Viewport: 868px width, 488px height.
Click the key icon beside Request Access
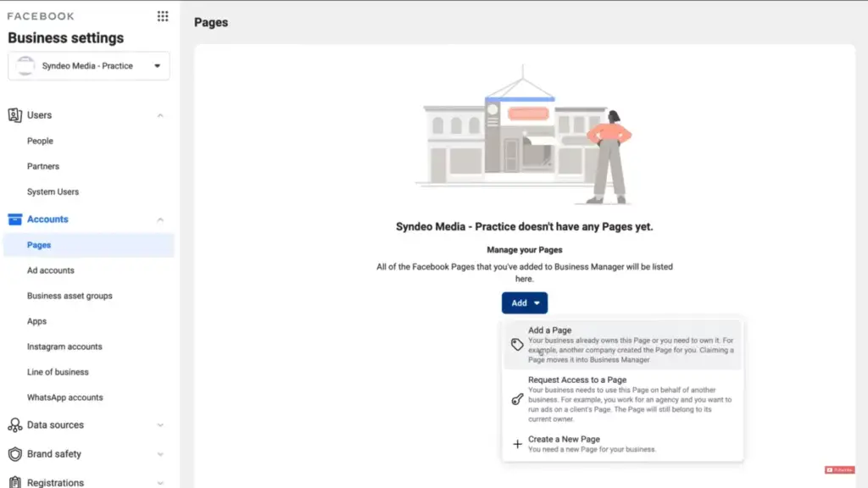tap(517, 399)
